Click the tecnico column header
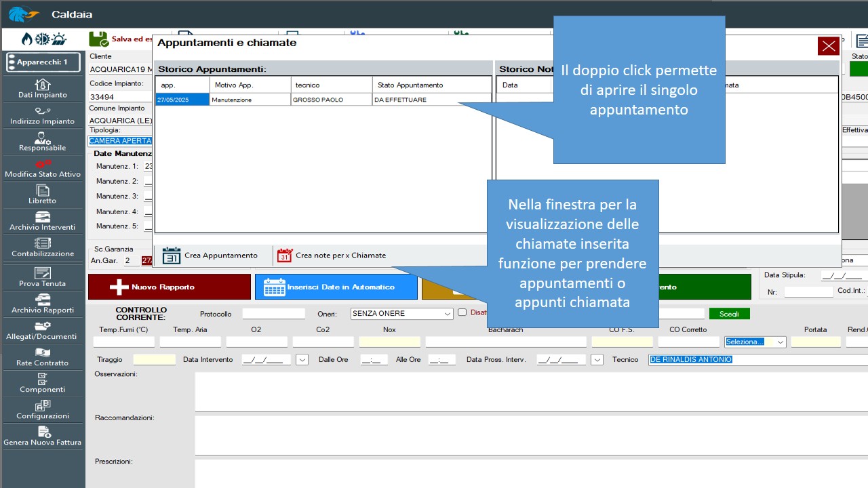868x488 pixels. [x=332, y=85]
